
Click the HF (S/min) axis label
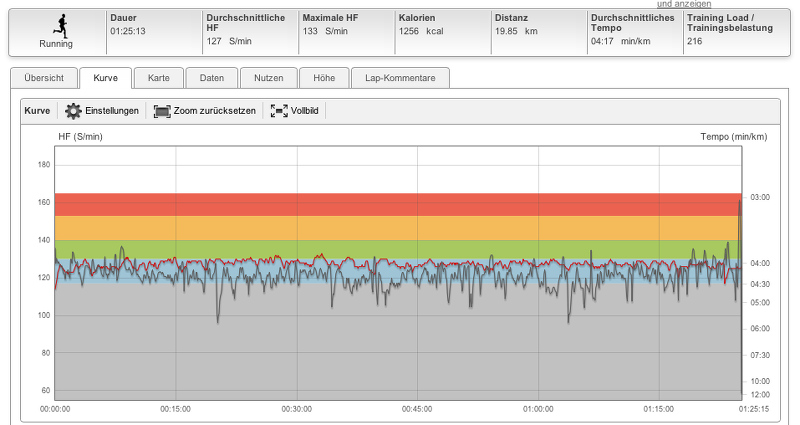(80, 137)
